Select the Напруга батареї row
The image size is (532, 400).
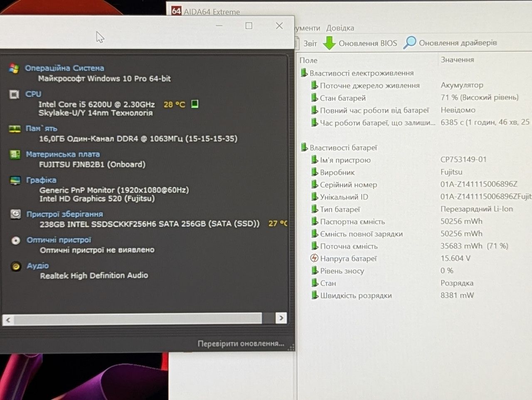[x=416, y=258]
